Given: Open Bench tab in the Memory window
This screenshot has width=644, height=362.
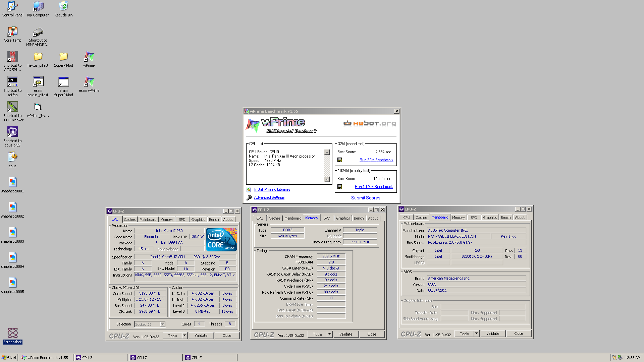Looking at the screenshot, I should [359, 218].
